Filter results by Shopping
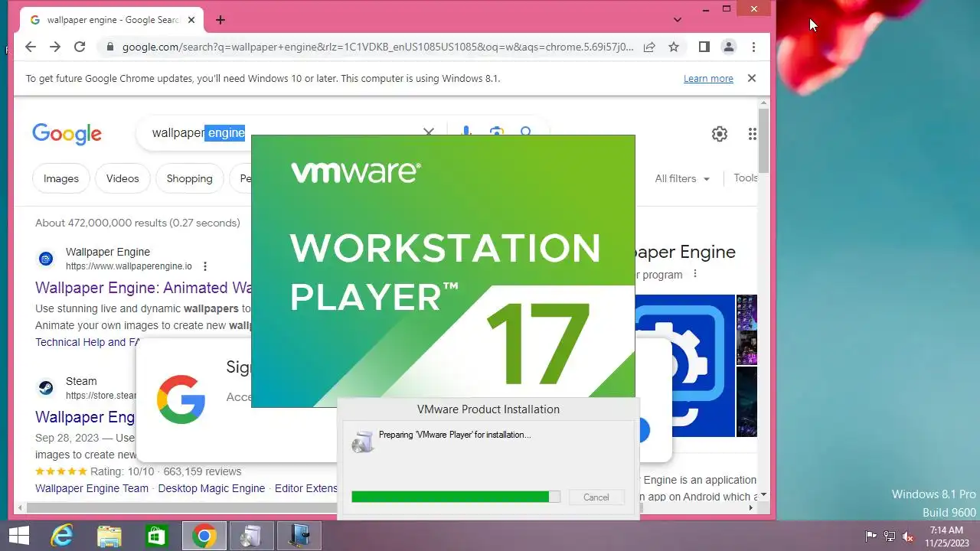Screen dimensions: 980x551 (x=189, y=178)
